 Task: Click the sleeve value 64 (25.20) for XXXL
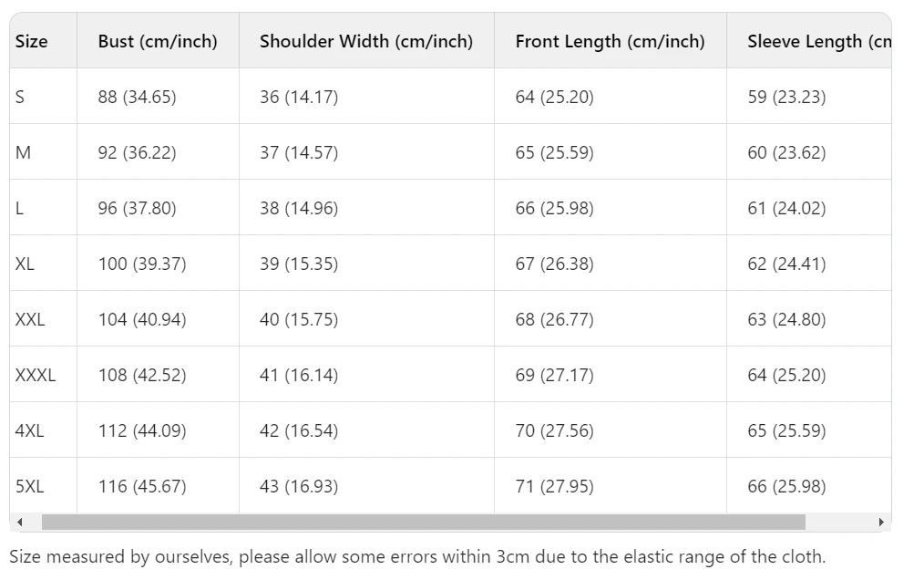point(786,375)
